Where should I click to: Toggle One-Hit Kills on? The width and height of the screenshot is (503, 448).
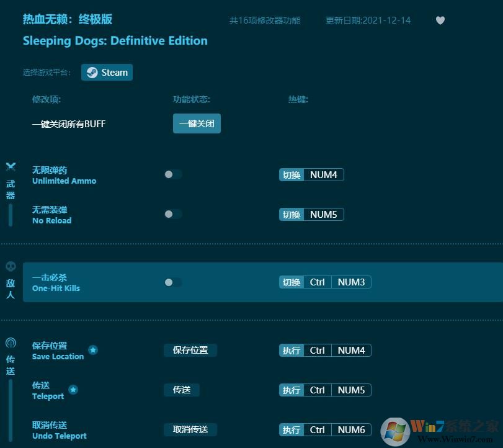(172, 282)
